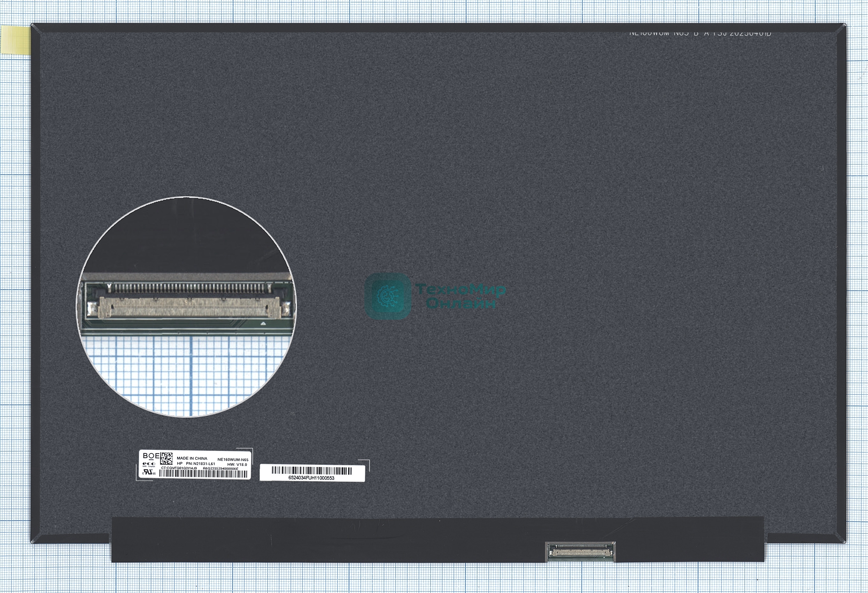The width and height of the screenshot is (868, 593).
Task: Click the BOE logo on the label
Action: (x=151, y=456)
